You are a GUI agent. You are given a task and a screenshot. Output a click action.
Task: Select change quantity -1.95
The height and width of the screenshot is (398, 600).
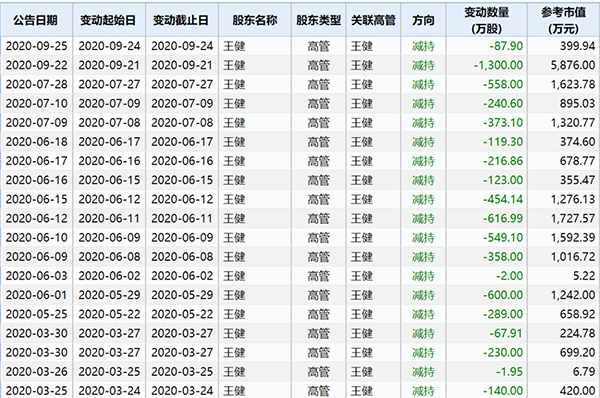[509, 372]
